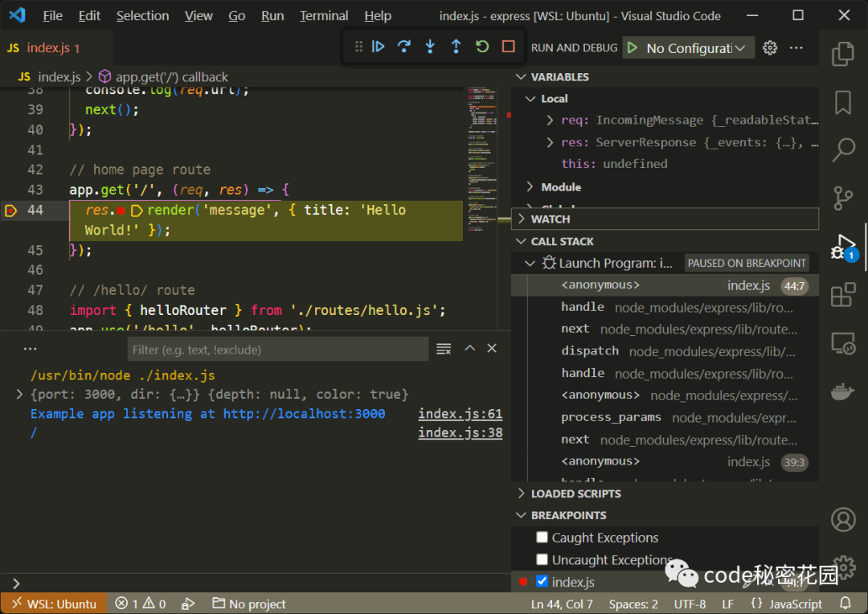Click the WSL: Ubuntu remote indicator
Image resolution: width=868 pixels, height=614 pixels.
[x=54, y=604]
